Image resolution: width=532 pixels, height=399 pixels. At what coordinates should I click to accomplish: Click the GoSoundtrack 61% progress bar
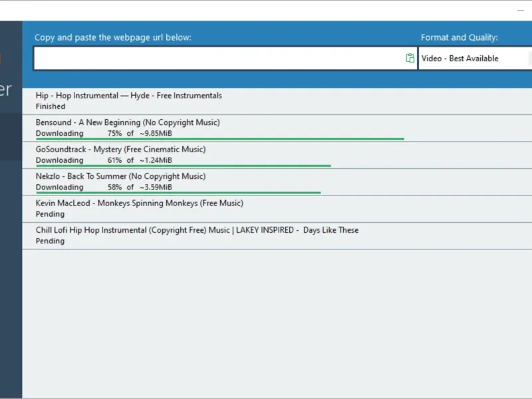(184, 166)
